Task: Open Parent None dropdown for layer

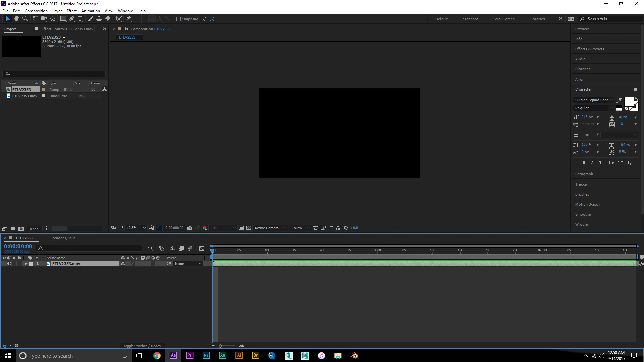Action: point(188,264)
